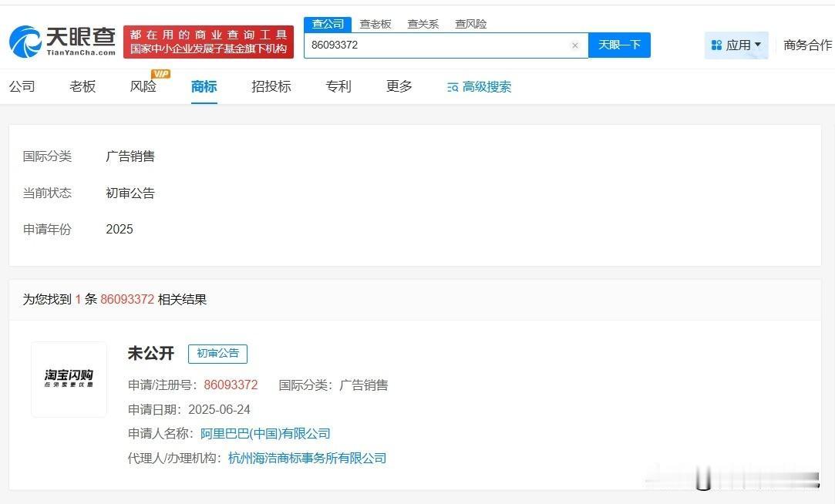Open the 更多 category menu
The image size is (835, 504).
[399, 86]
